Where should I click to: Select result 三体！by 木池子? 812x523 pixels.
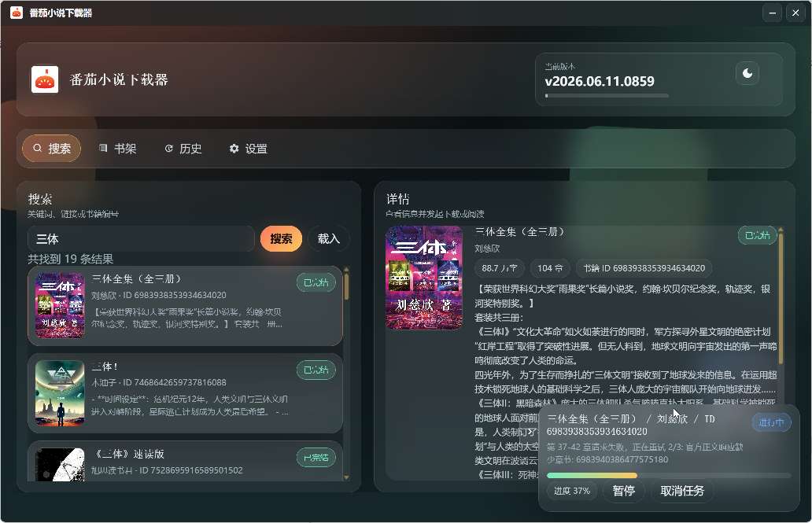186,393
